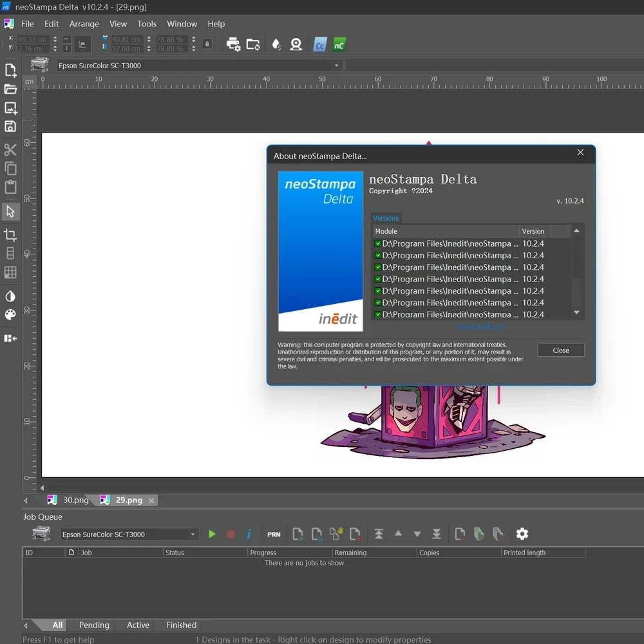Image resolution: width=644 pixels, height=644 pixels.
Task: Toggle the lock aspect ratio icon
Action: tap(207, 44)
